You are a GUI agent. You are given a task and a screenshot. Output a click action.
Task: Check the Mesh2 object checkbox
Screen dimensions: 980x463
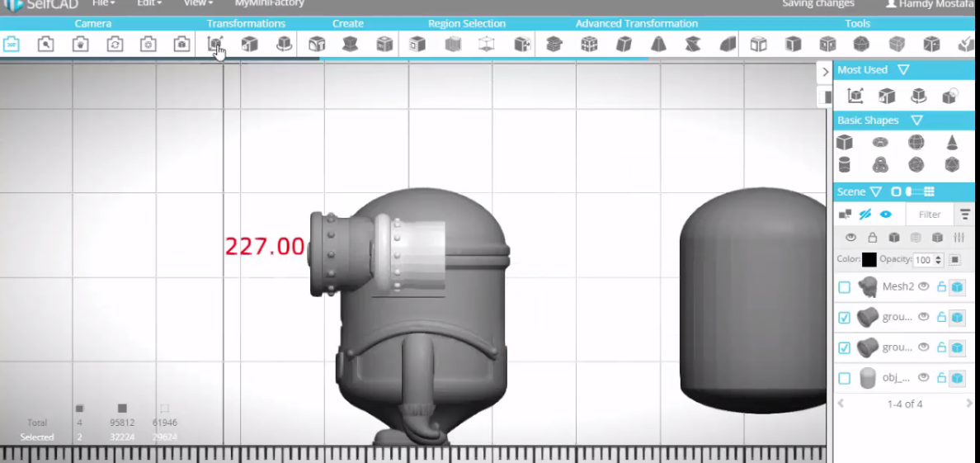point(845,287)
